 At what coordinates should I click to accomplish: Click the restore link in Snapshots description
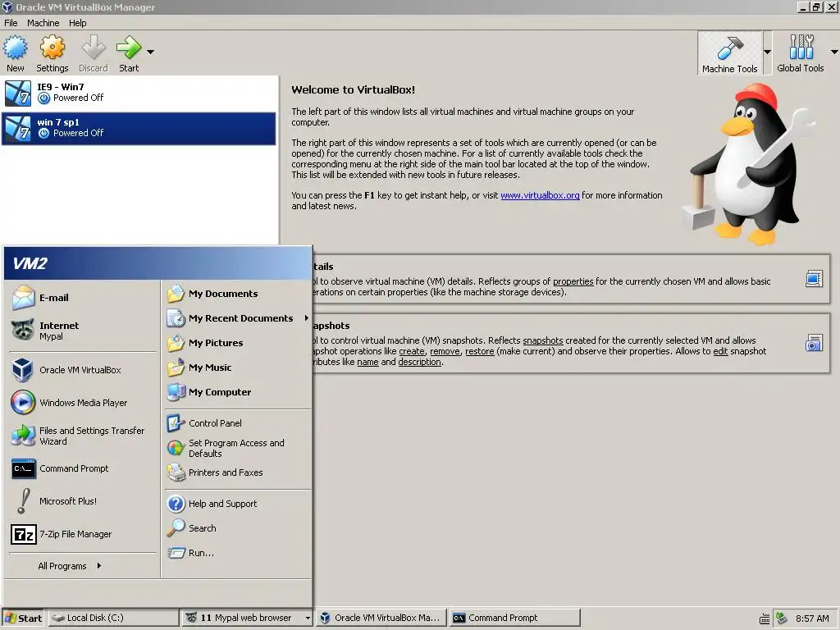(479, 351)
